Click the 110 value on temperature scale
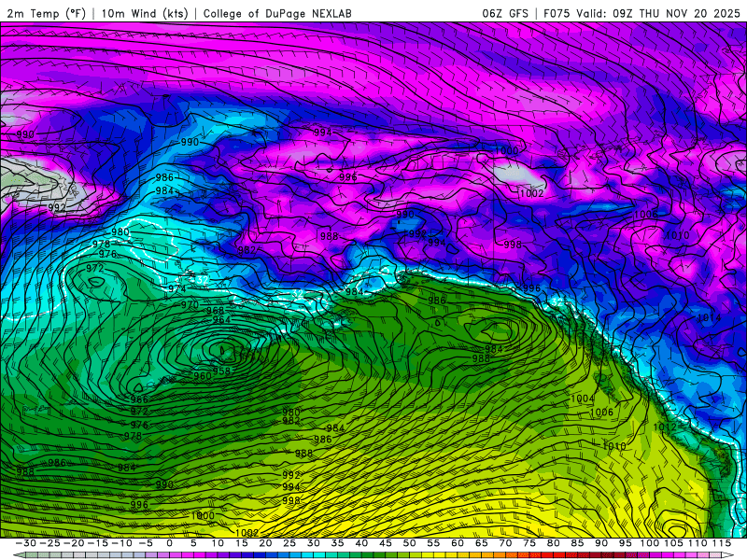 698,543
